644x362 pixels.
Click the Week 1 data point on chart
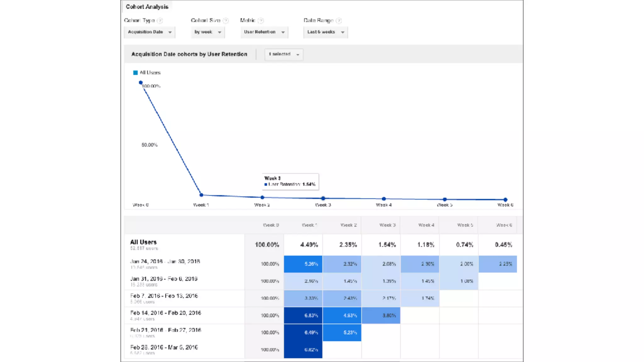(x=201, y=195)
